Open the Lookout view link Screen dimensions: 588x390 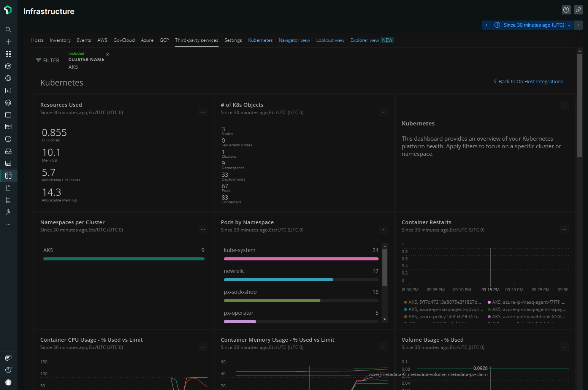[330, 40]
